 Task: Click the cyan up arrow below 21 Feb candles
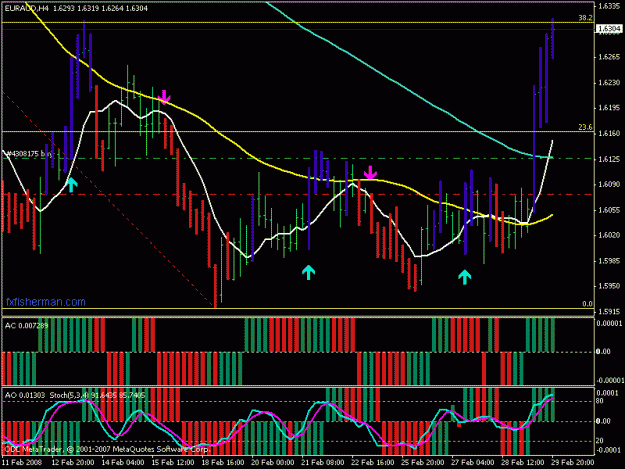click(x=308, y=272)
